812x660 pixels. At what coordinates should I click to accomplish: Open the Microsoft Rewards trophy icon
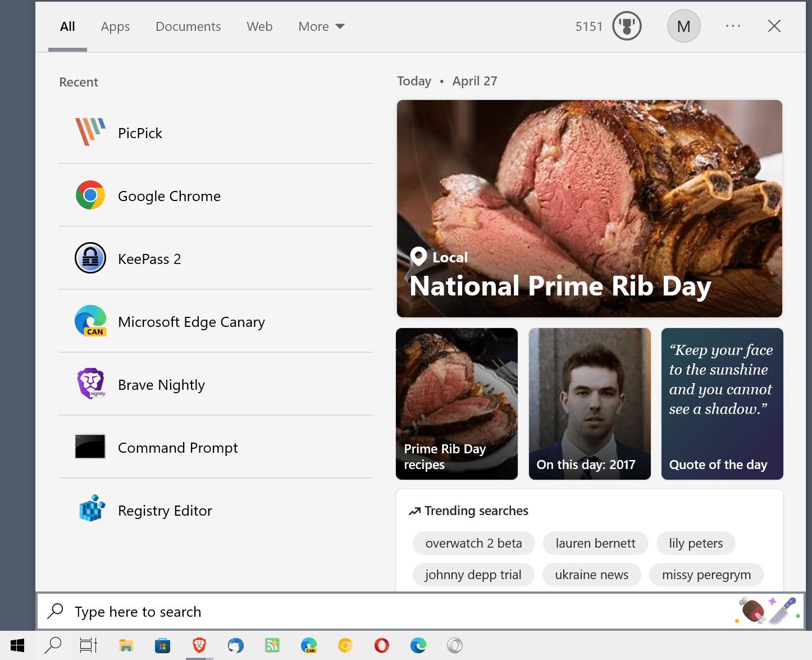627,26
